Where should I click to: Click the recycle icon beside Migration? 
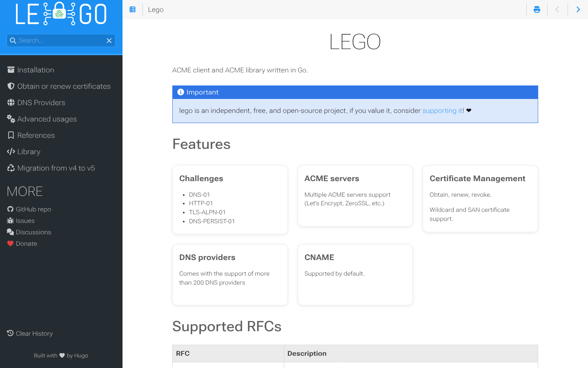[11, 168]
